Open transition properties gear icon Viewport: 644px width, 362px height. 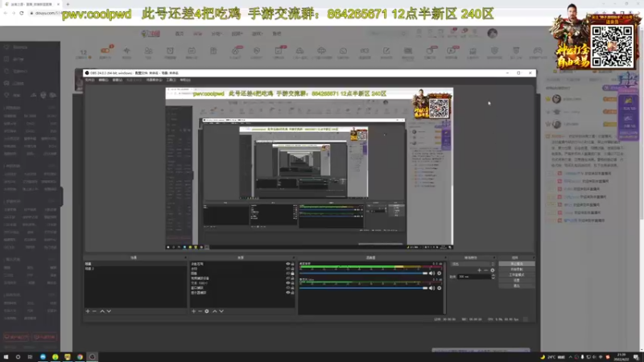point(492,270)
